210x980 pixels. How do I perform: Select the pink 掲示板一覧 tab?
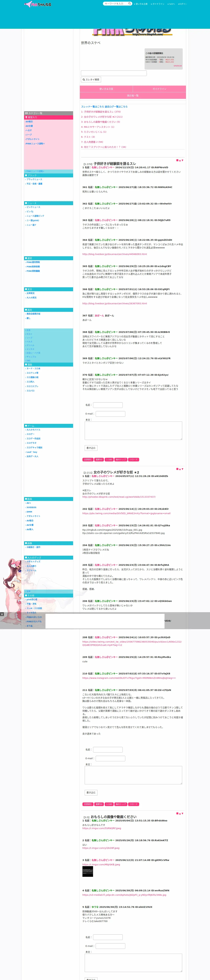click(133, 96)
